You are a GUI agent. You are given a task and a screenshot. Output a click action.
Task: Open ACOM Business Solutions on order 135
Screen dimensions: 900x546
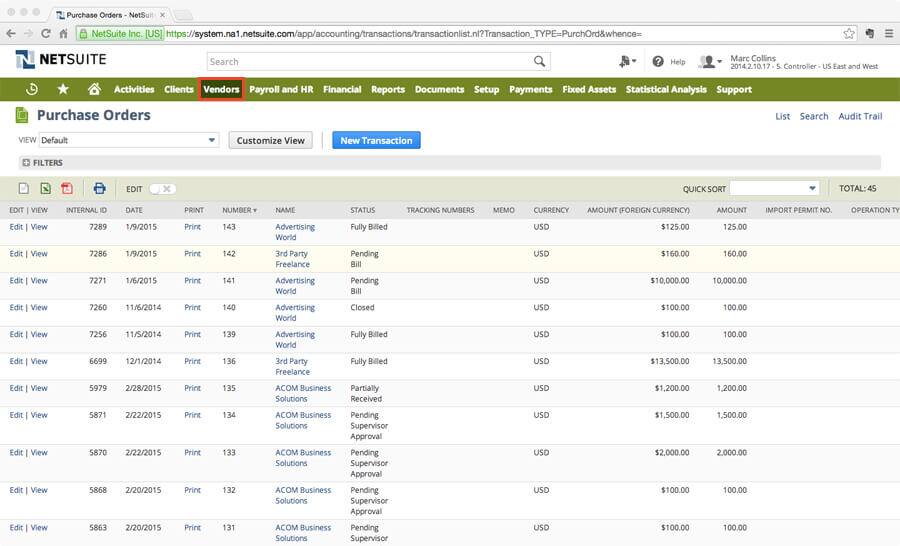click(303, 393)
